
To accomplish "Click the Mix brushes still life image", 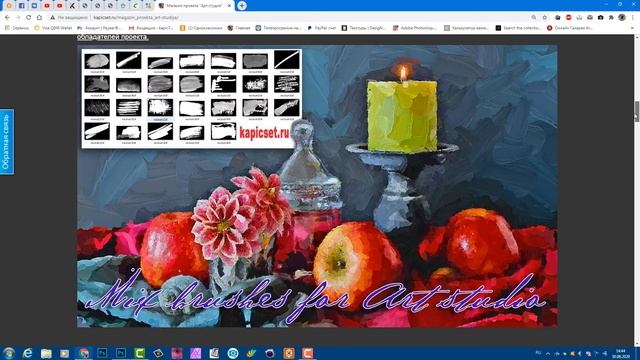I will 317,186.
